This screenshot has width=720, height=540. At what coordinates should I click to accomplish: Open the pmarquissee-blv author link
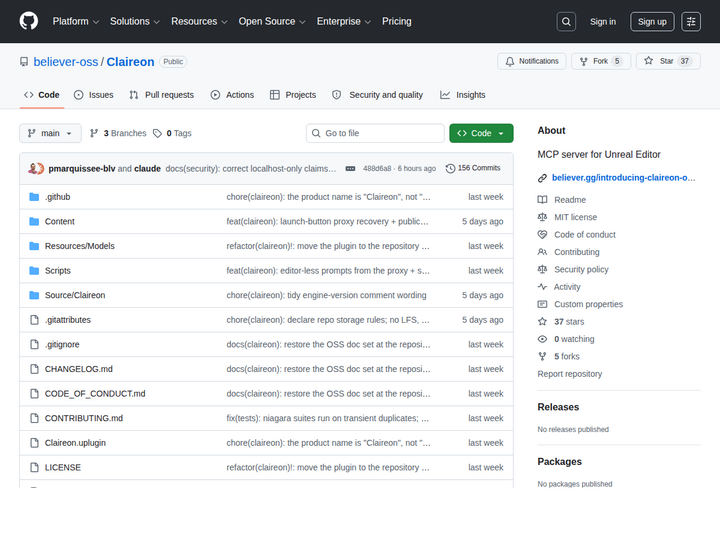point(82,169)
